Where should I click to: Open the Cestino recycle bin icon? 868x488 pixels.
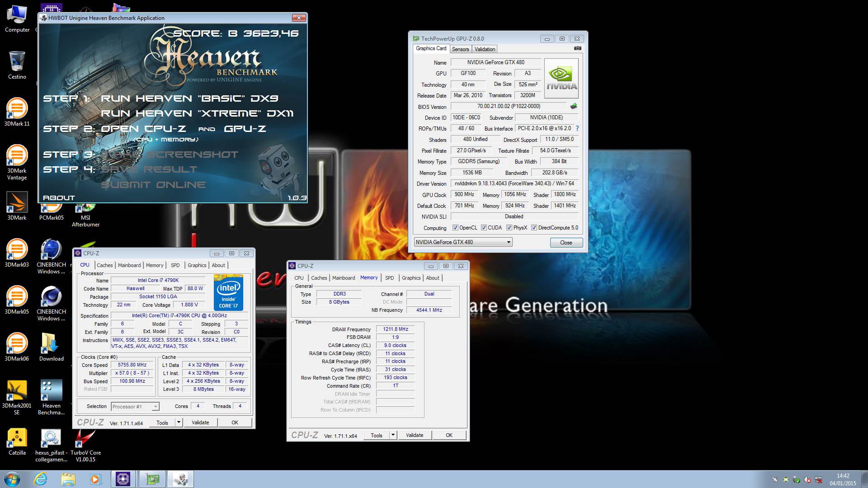[x=17, y=66]
